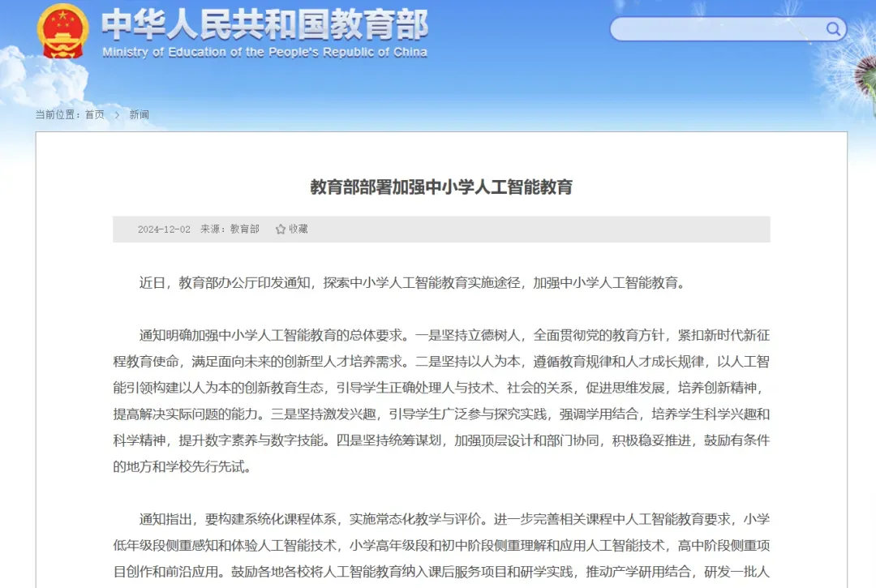The height and width of the screenshot is (588, 876).
Task: Click the 收藏 bookmark link
Action: 298,229
